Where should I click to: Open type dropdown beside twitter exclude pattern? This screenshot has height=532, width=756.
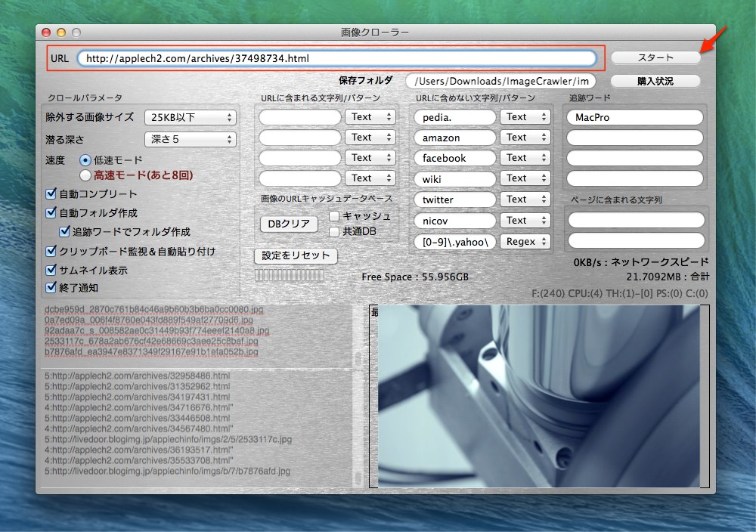(x=525, y=199)
